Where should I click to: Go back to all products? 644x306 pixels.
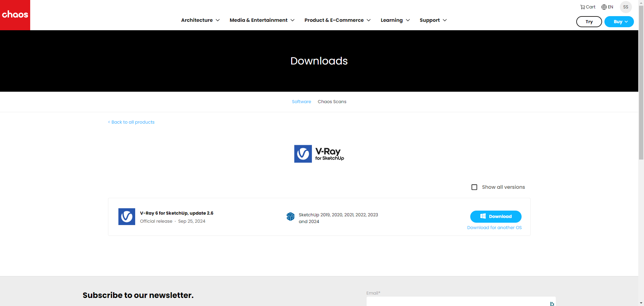click(131, 122)
